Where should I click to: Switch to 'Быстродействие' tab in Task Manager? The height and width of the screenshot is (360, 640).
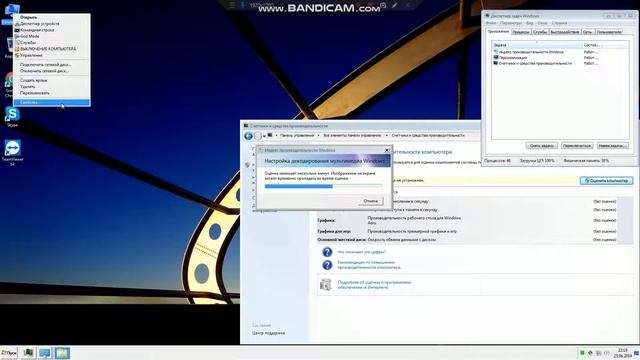tap(565, 32)
